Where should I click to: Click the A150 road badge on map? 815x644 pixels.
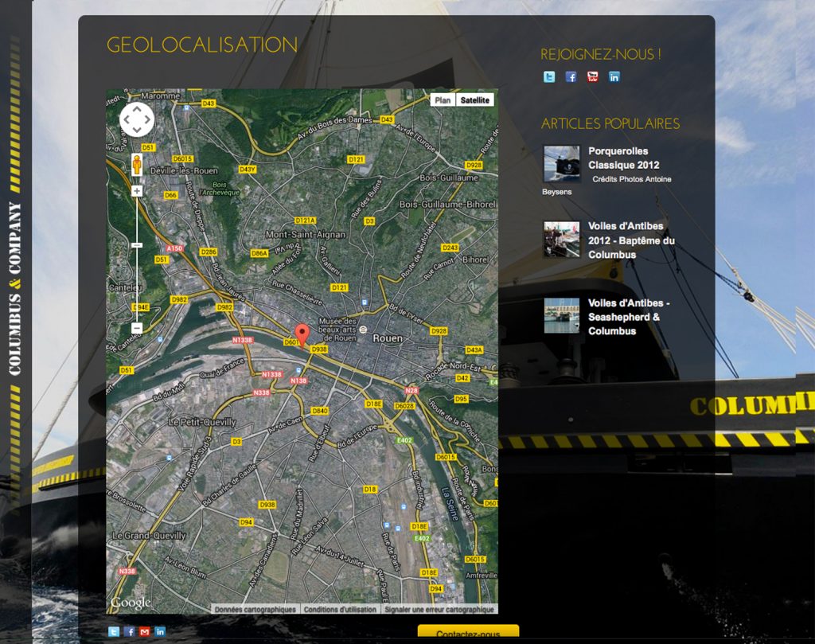point(174,248)
